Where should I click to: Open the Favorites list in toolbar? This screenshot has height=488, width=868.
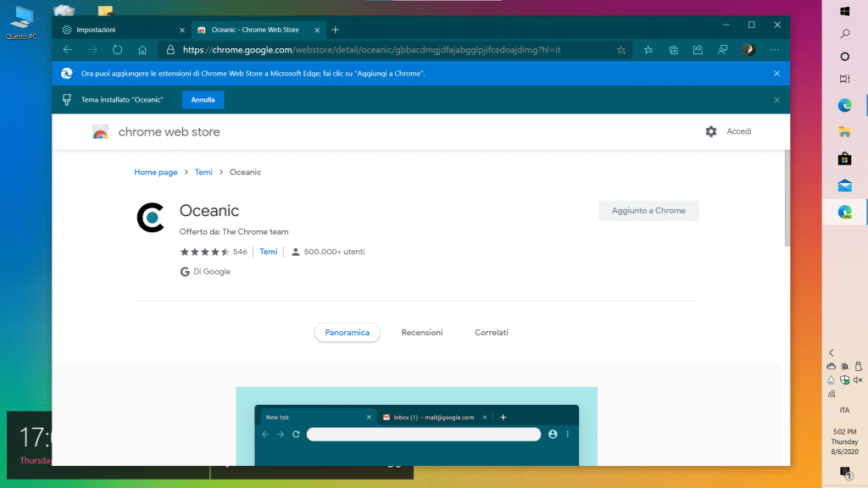pos(648,50)
